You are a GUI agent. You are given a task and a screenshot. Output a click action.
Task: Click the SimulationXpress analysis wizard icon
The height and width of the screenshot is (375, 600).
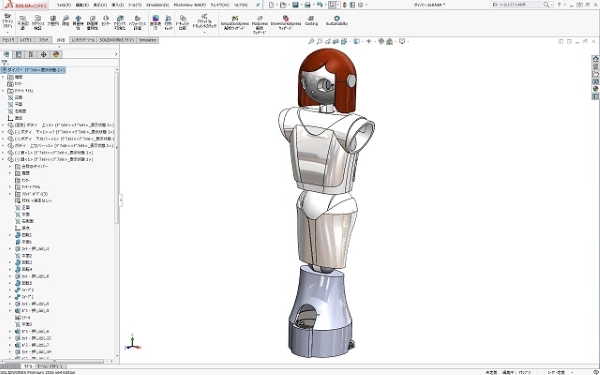[x=235, y=23]
